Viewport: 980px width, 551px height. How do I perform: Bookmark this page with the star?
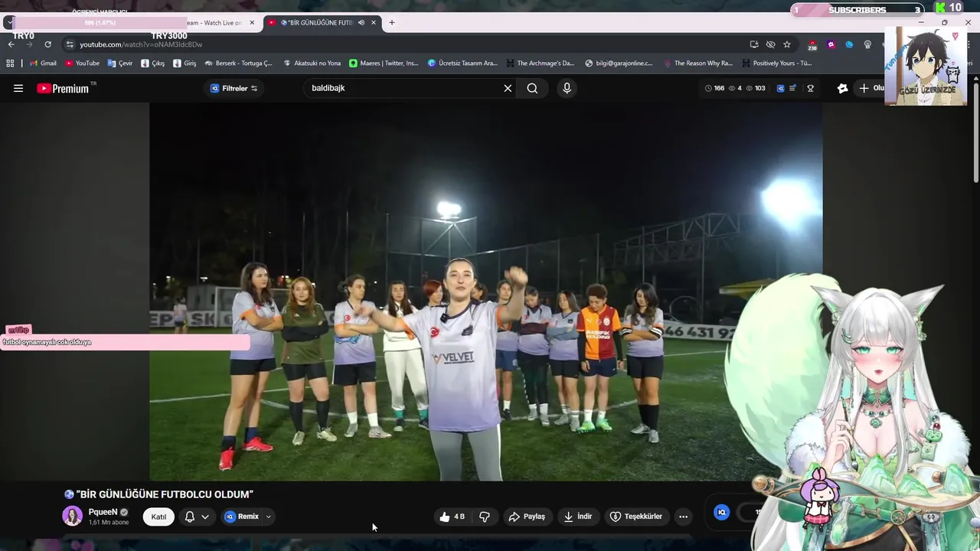[787, 44]
